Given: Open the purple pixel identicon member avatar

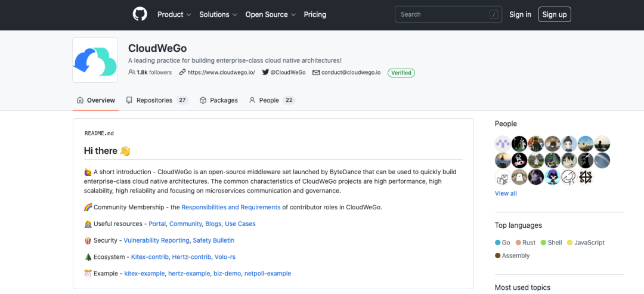Looking at the screenshot, I should 503,144.
